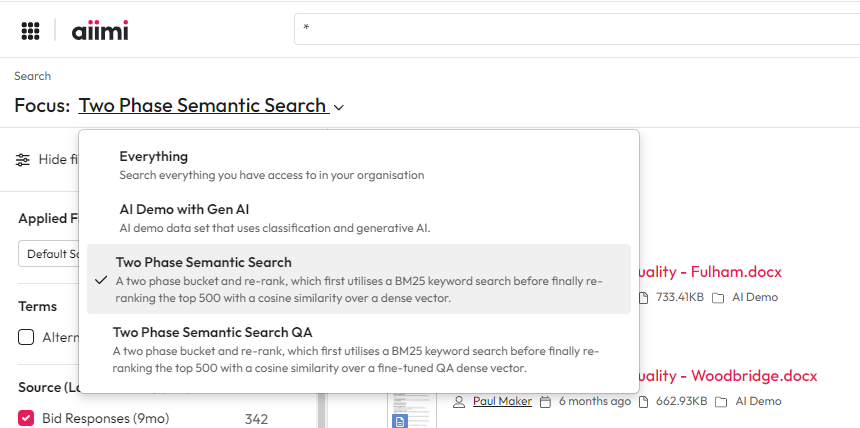Click the filter sliders icon beside Hide
This screenshot has height=428, width=860.
23,160
